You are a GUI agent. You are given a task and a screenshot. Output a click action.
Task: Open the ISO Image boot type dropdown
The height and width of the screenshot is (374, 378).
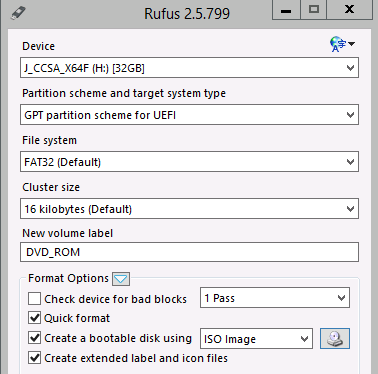256,339
